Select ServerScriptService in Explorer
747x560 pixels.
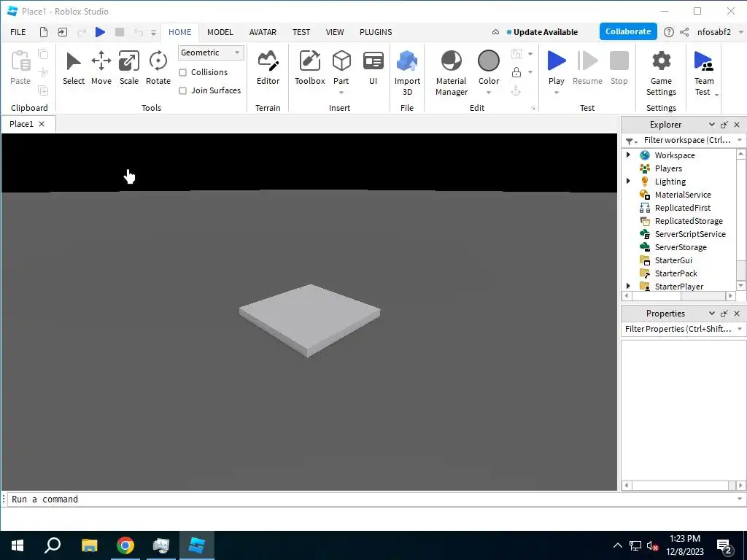(690, 234)
